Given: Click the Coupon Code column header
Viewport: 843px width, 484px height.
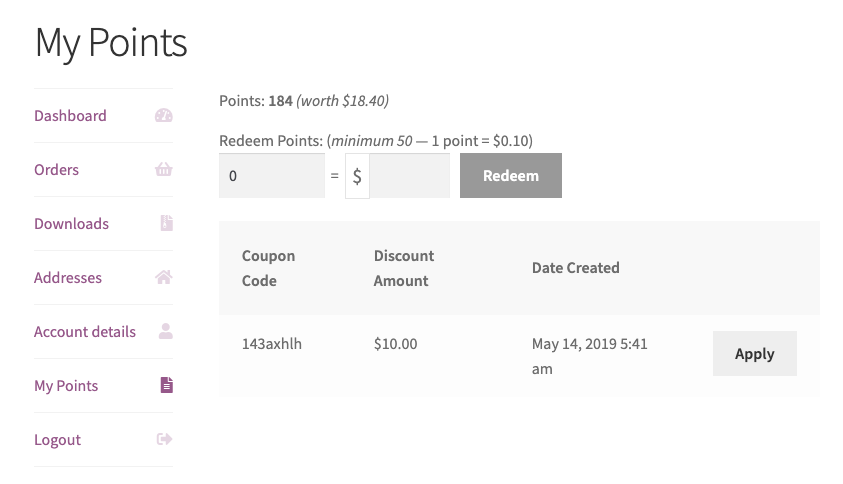Looking at the screenshot, I should coord(268,268).
